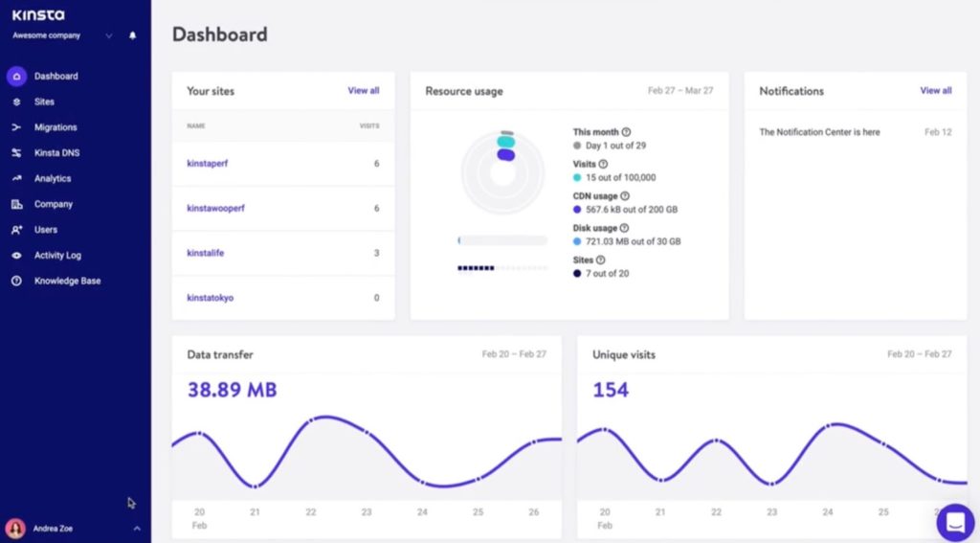Click the Sites icon in sidebar
The width and height of the screenshot is (980, 543).
17,102
